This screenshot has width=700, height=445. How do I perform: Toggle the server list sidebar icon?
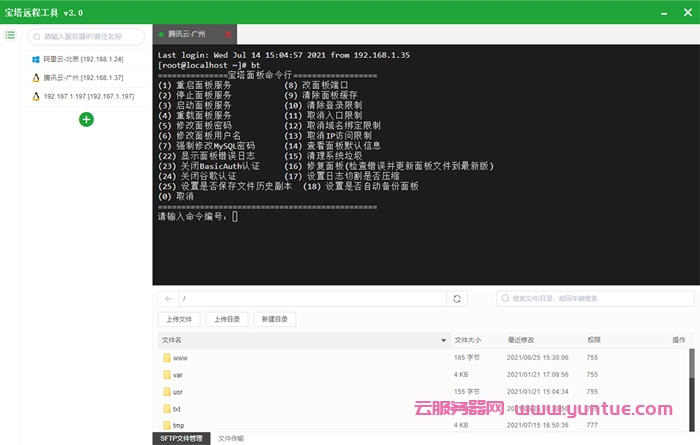[x=10, y=35]
